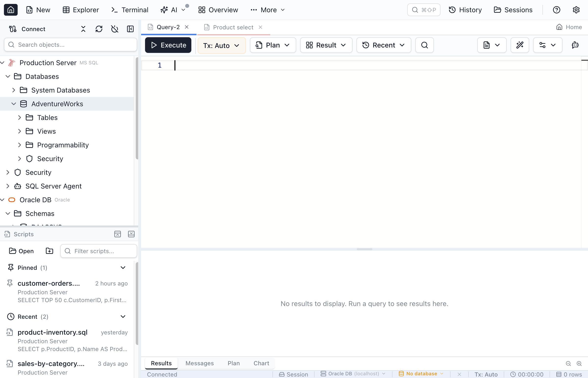Expand the Views folder

(x=20, y=131)
